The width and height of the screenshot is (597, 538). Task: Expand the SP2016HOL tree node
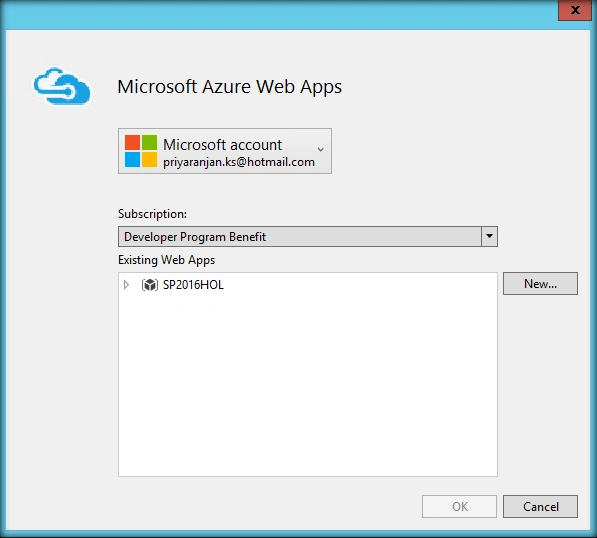point(126,284)
